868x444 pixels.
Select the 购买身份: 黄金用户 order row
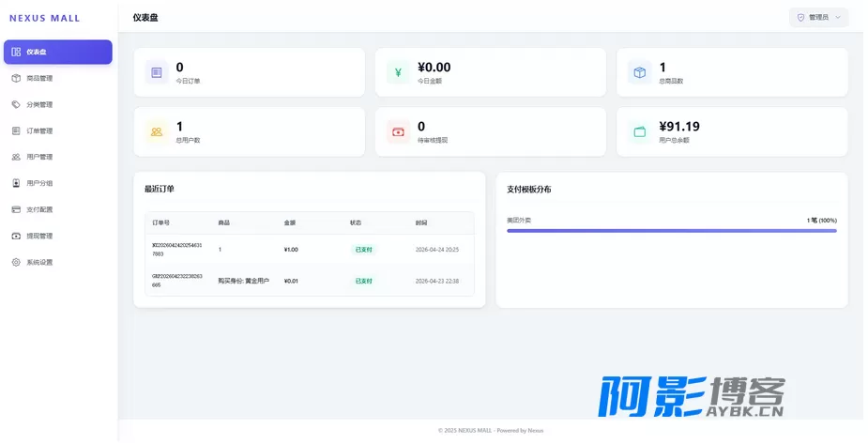click(x=310, y=281)
